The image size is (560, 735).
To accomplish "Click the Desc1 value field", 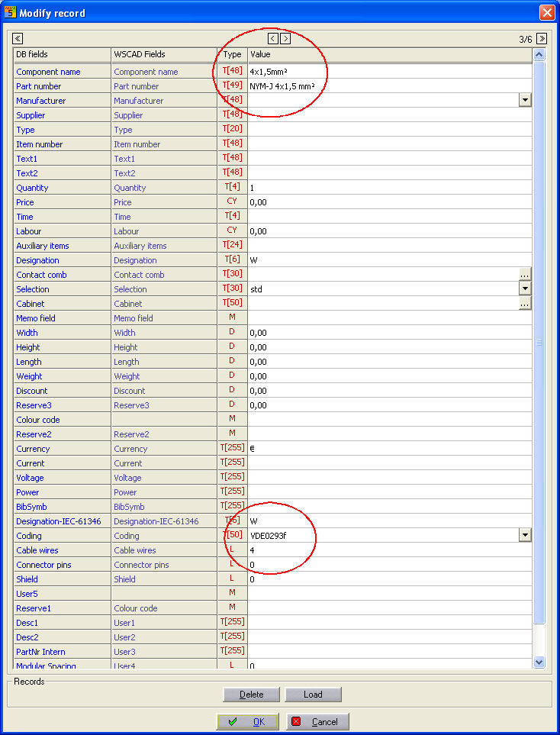I will coord(390,623).
